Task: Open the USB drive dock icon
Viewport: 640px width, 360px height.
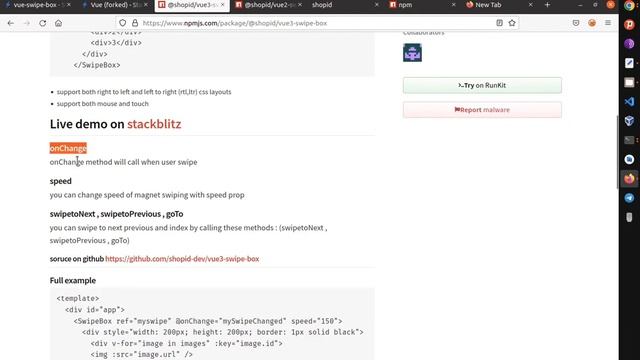Action: click(x=629, y=217)
